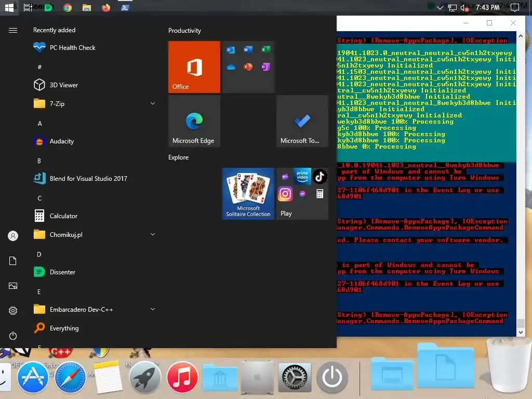The width and height of the screenshot is (532, 399).
Task: Open Audacity from the app list
Action: pos(54,141)
